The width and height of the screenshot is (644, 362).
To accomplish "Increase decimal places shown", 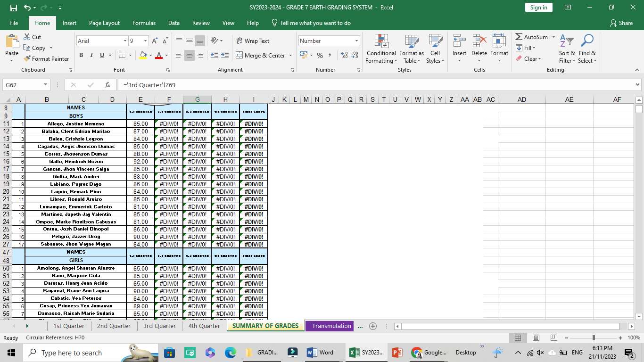I will 344,55.
